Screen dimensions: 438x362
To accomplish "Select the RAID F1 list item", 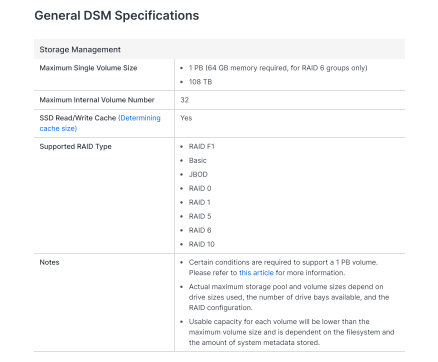I will pyautogui.click(x=202, y=147).
